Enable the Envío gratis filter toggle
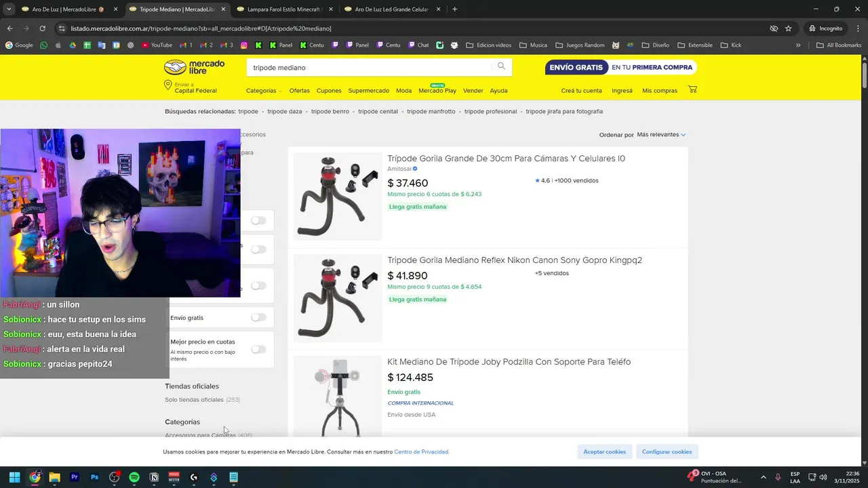Viewport: 868px width, 488px height. tap(258, 317)
